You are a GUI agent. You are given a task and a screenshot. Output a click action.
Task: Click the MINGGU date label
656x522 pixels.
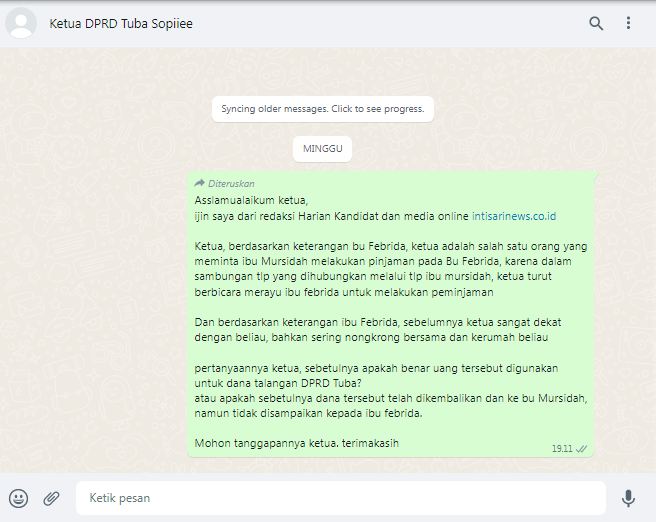coord(323,148)
